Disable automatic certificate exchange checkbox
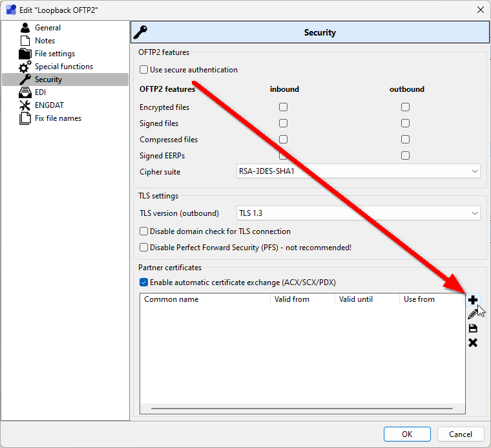The width and height of the screenshot is (491, 448). click(143, 283)
